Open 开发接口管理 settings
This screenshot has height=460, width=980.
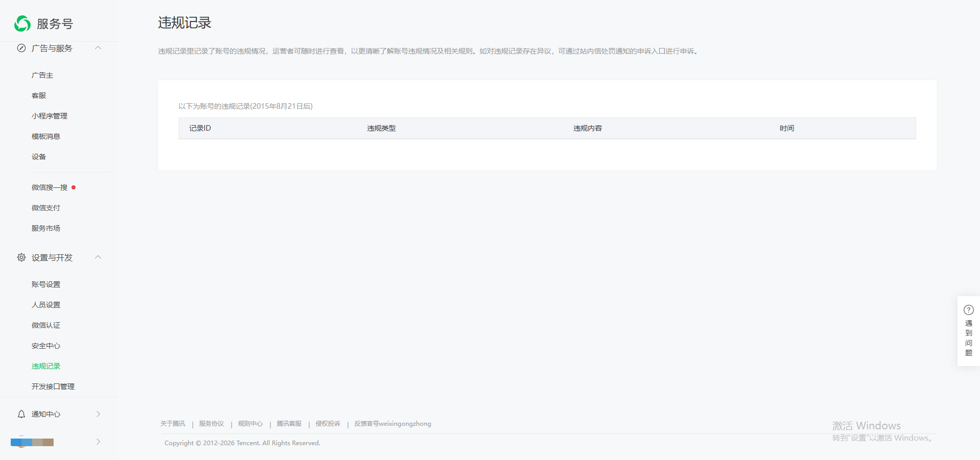[x=53, y=386]
